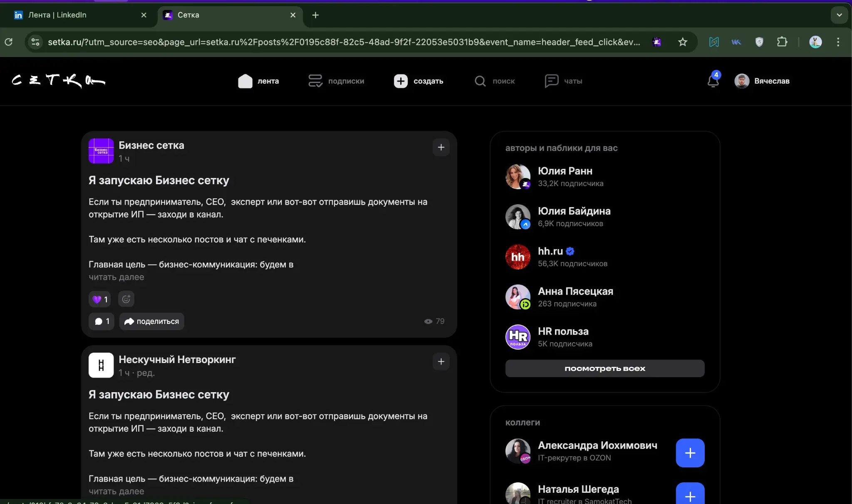Open чаты chats tab
The height and width of the screenshot is (504, 852).
[x=563, y=81]
